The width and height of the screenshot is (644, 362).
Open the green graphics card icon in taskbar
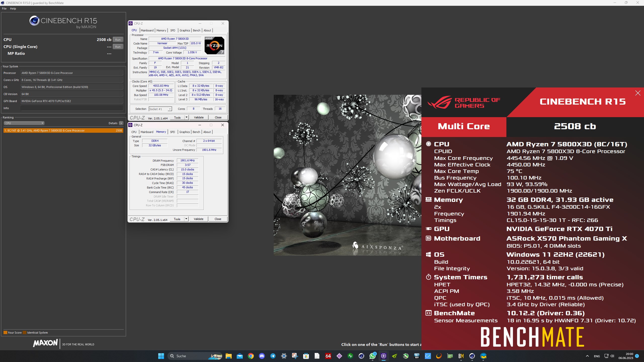pos(450,356)
